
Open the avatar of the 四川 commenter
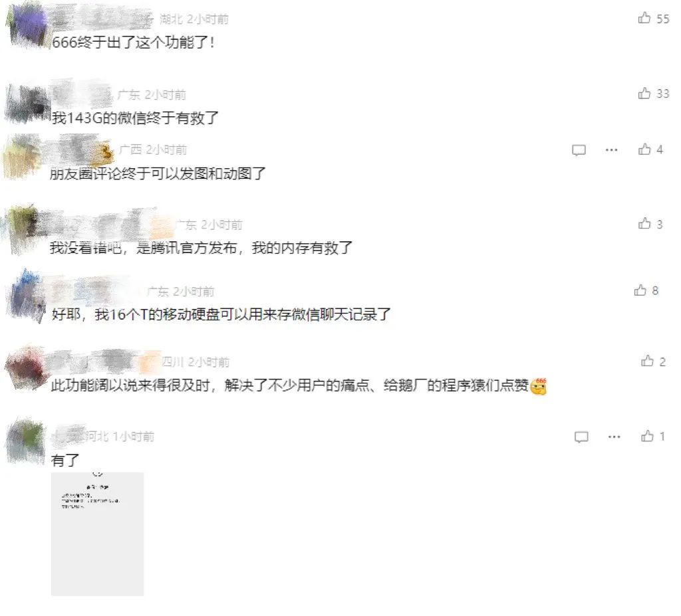(27, 369)
